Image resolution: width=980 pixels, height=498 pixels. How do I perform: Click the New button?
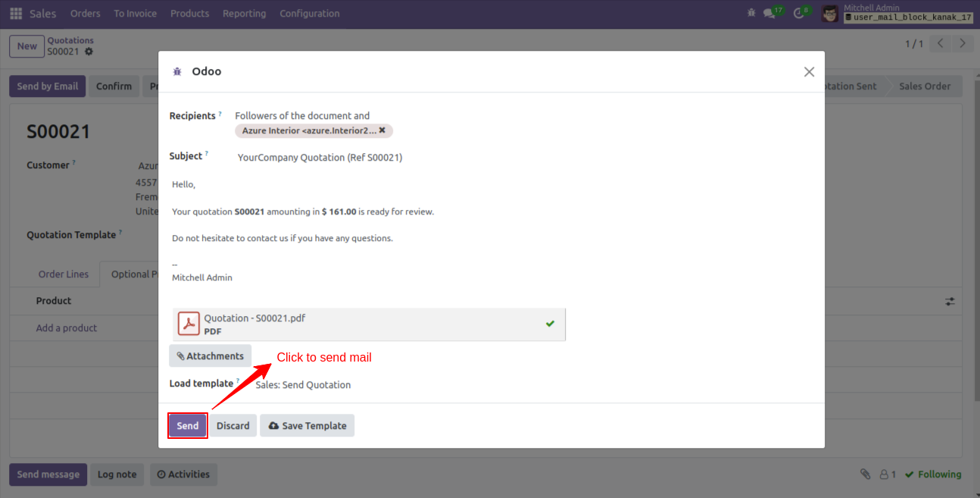[27, 46]
